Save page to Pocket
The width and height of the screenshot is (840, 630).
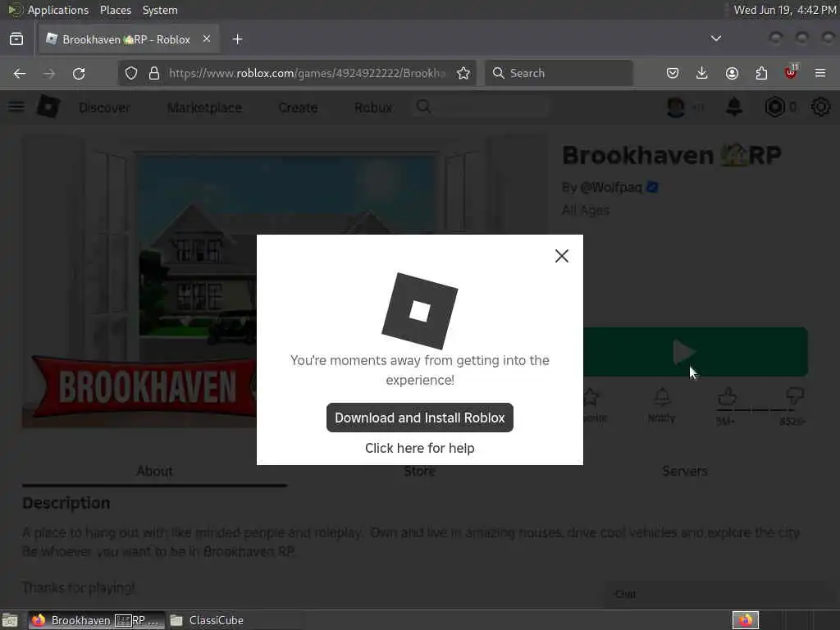pyautogui.click(x=673, y=73)
